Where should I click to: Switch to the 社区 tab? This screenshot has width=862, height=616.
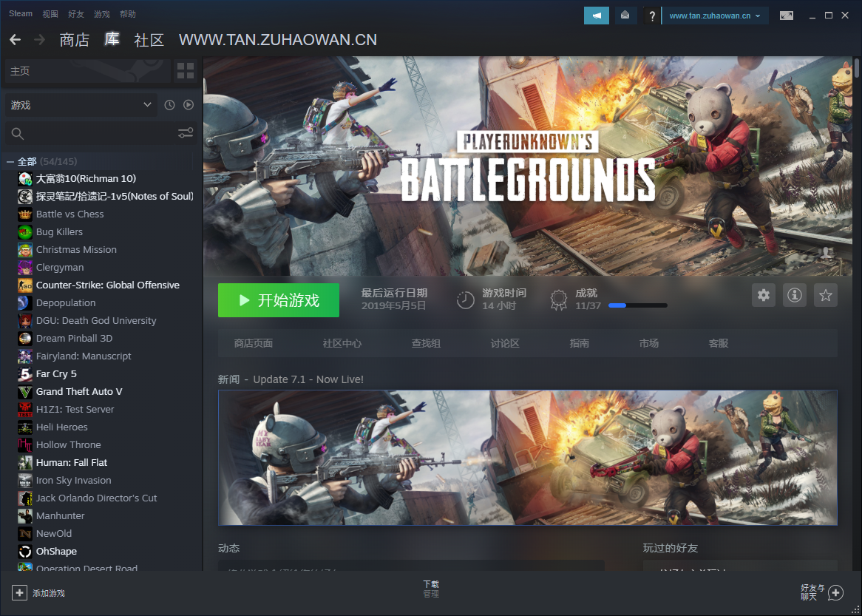pyautogui.click(x=149, y=40)
